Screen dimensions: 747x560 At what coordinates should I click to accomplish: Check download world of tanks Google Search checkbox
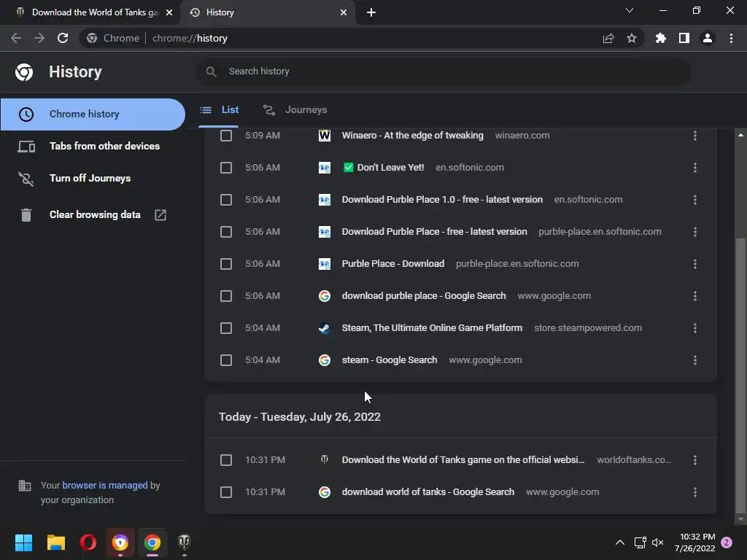pos(226,492)
